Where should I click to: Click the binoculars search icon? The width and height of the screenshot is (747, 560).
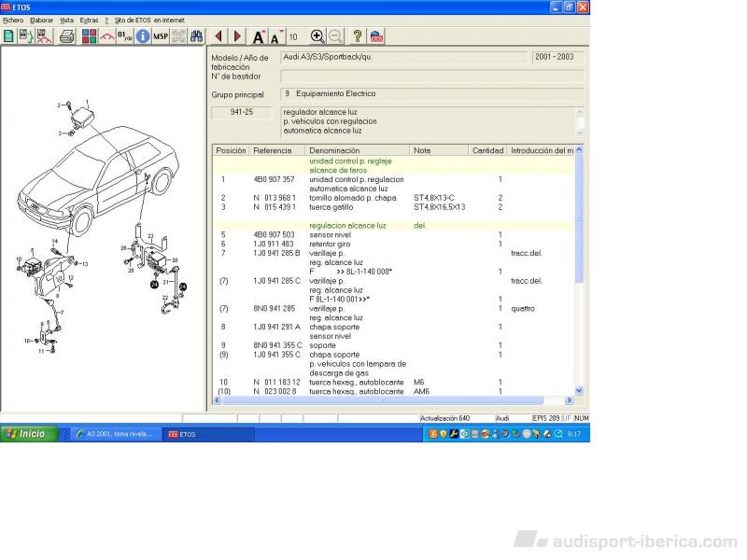tap(196, 36)
